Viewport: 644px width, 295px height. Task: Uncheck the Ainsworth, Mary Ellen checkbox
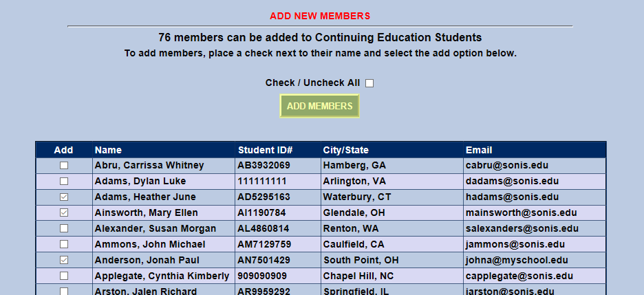point(64,213)
